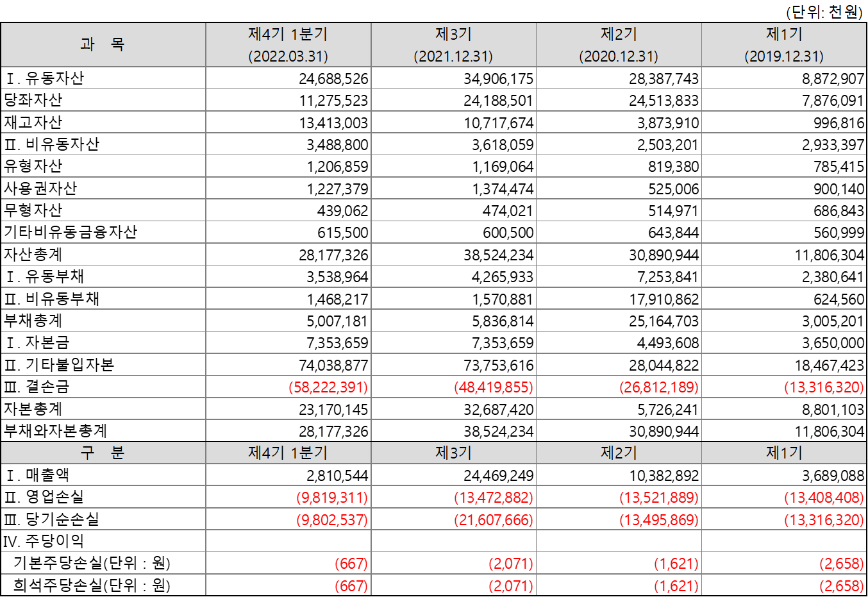Select the 'Ⅱ. 비유동부채' row label

coord(51,299)
